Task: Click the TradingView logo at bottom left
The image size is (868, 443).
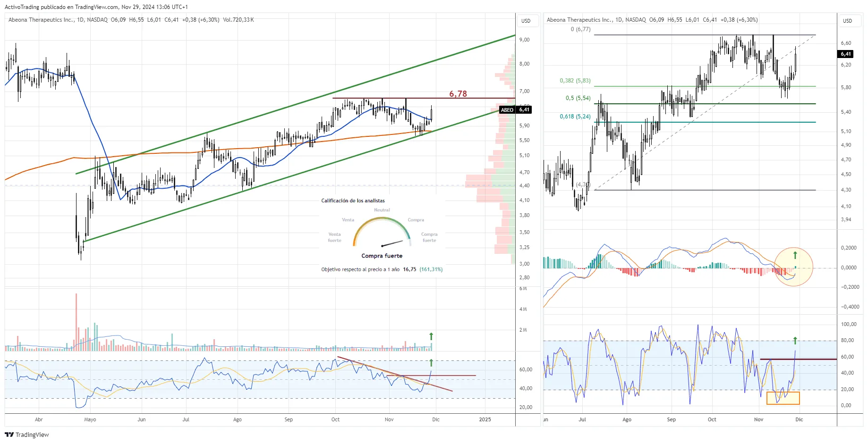Action: [x=27, y=435]
